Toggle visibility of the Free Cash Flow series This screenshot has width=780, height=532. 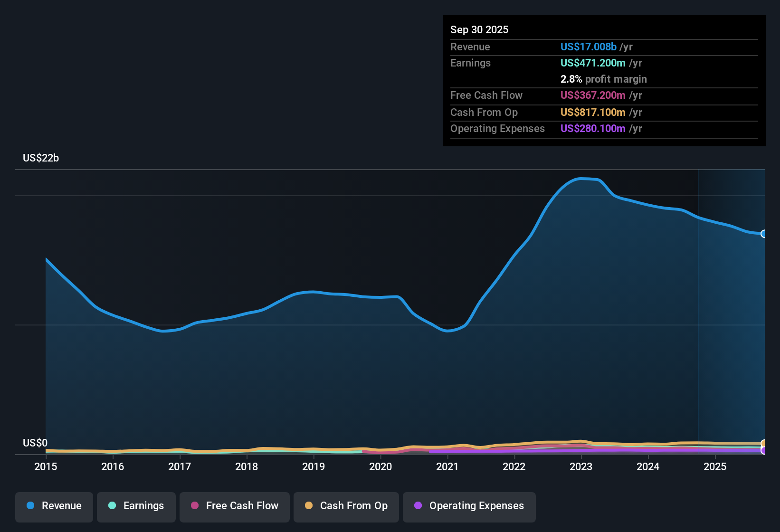point(234,506)
